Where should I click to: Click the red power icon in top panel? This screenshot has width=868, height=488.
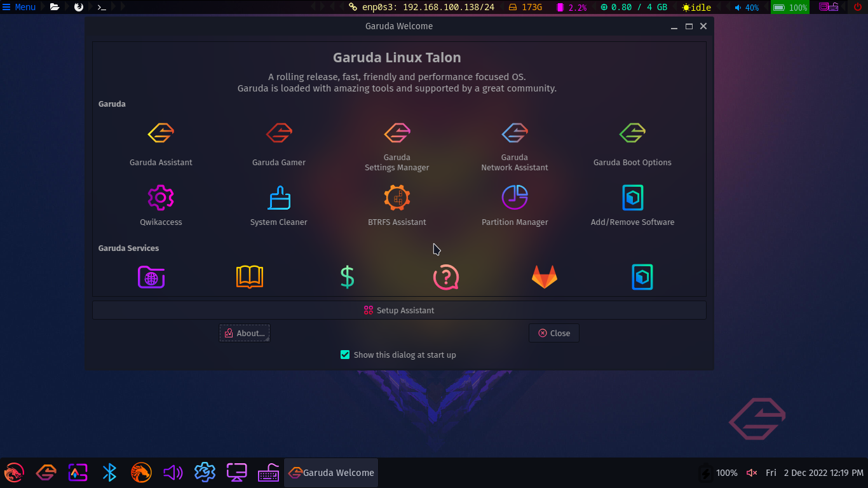[858, 7]
